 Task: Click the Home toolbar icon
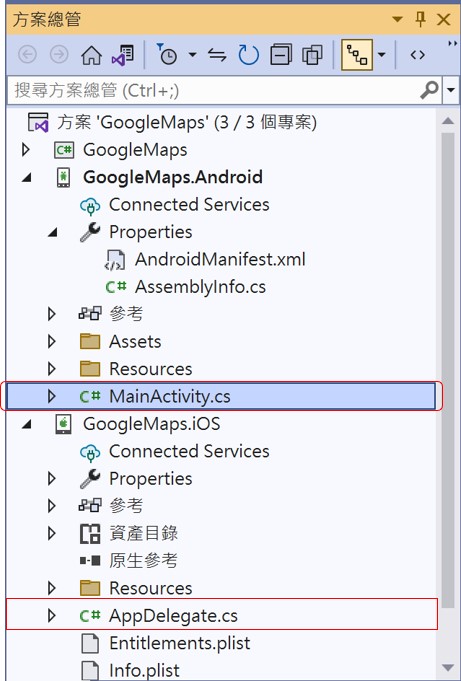(x=91, y=55)
